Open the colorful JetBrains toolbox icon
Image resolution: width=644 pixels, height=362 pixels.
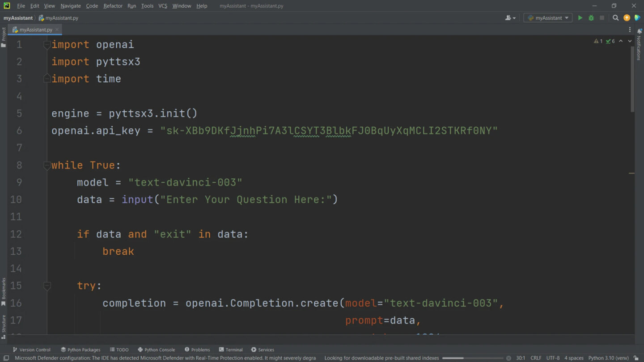(637, 18)
